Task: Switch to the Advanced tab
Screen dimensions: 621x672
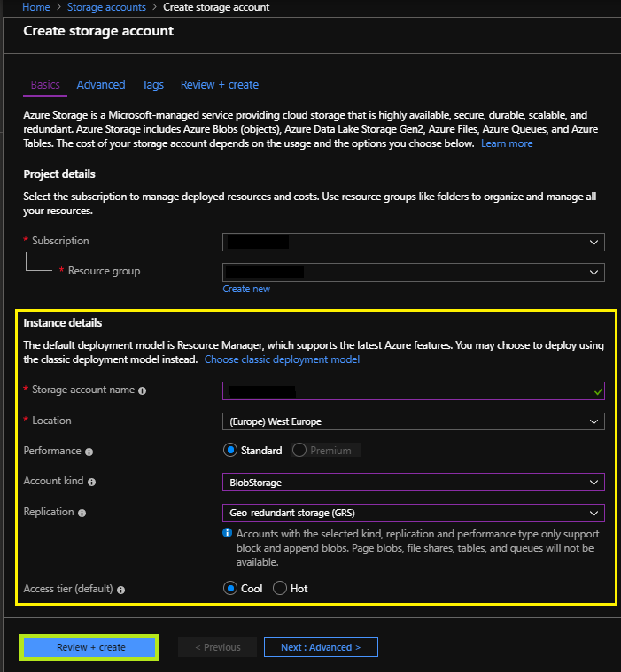Action: click(101, 85)
